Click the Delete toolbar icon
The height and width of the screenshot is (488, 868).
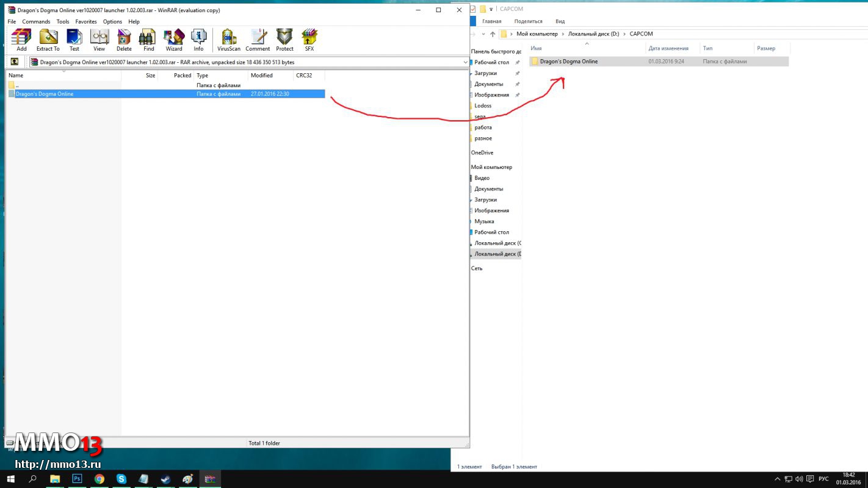[124, 40]
